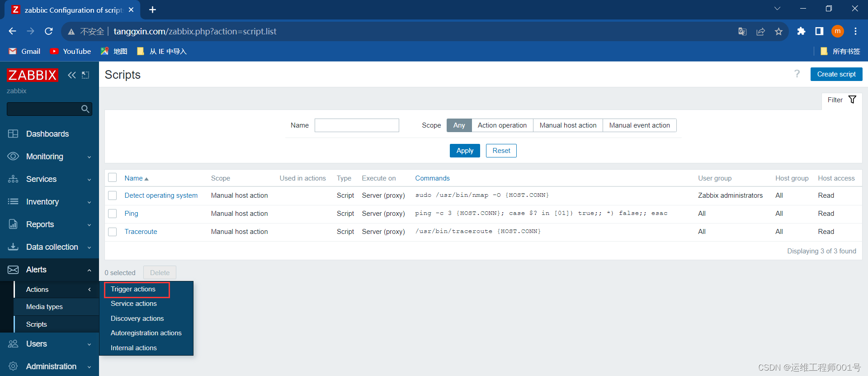
Task: Open a new browser tab
Action: (x=153, y=10)
